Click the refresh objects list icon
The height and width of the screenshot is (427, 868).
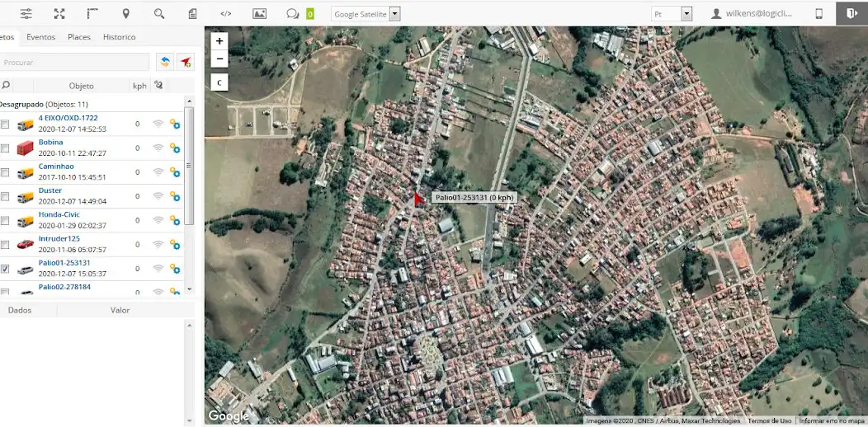point(164,62)
